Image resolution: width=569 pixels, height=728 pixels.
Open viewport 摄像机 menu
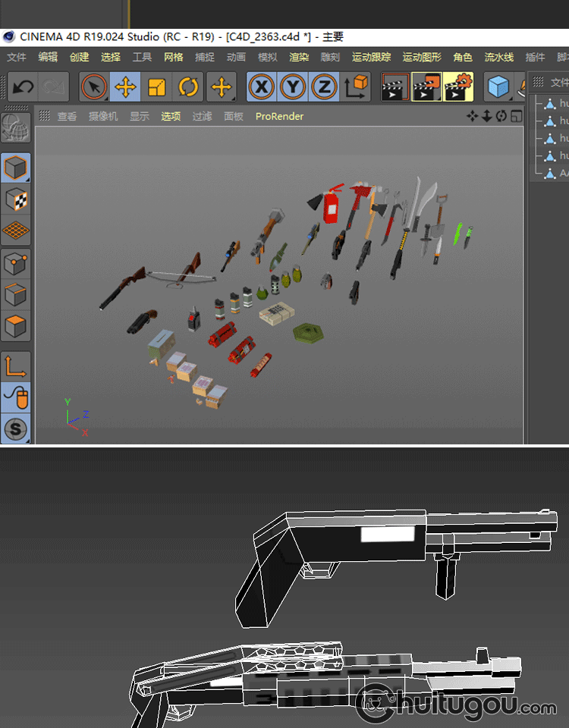tap(103, 116)
